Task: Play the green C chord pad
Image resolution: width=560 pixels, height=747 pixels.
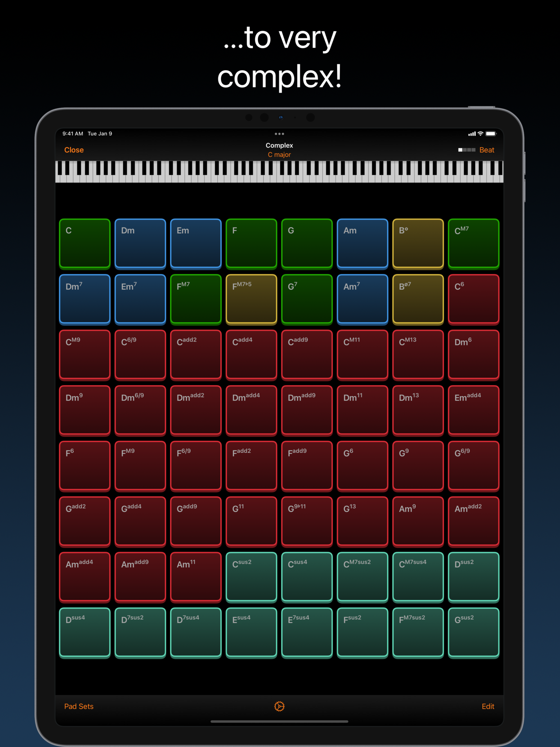Action: coord(85,244)
